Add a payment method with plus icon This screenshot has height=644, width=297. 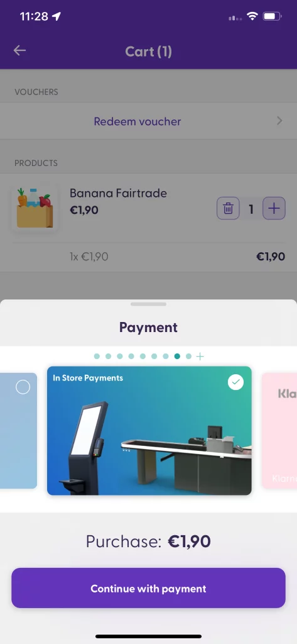tap(200, 356)
